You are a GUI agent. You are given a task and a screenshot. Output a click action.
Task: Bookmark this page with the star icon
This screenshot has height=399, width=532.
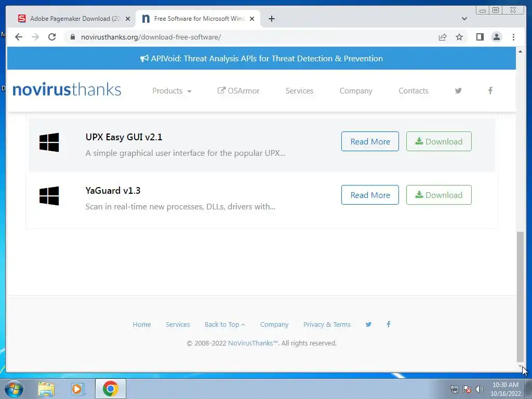point(459,37)
